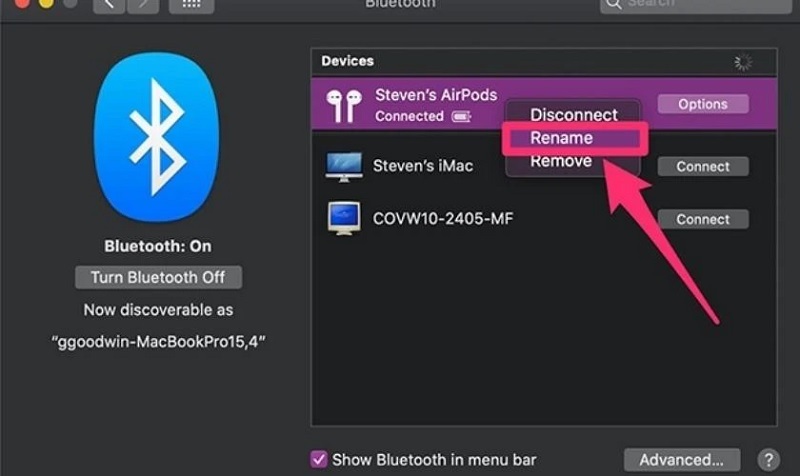Click the AirPods battery level indicator
This screenshot has width=800, height=476.
[461, 117]
